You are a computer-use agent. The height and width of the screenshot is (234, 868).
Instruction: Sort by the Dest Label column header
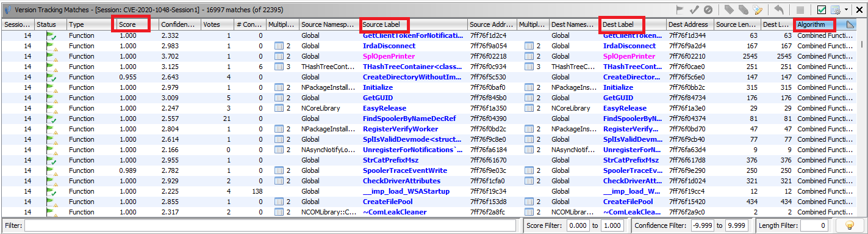coord(633,24)
